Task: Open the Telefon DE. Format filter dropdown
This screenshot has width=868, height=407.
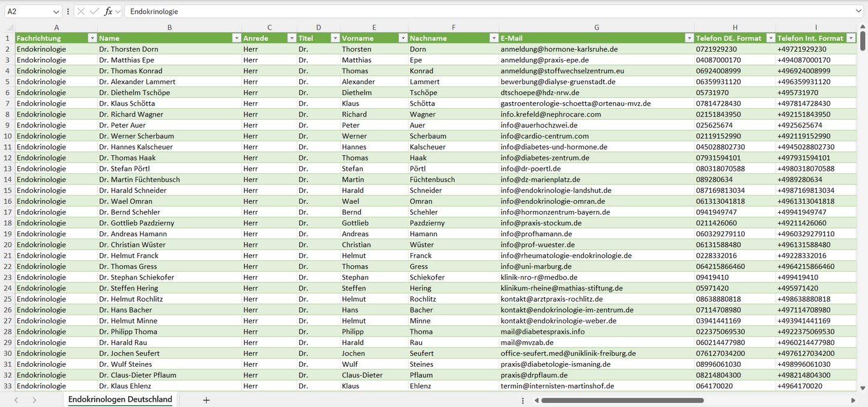Action: [770, 38]
